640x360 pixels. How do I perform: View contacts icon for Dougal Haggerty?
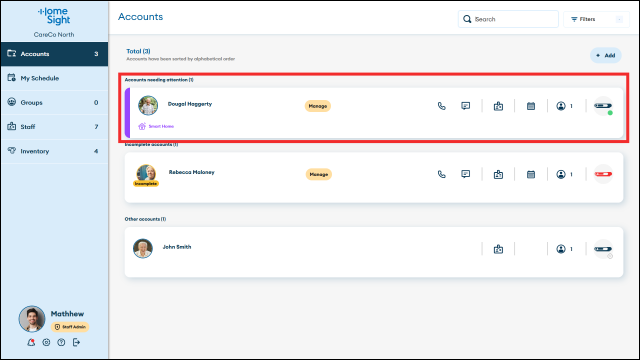561,106
